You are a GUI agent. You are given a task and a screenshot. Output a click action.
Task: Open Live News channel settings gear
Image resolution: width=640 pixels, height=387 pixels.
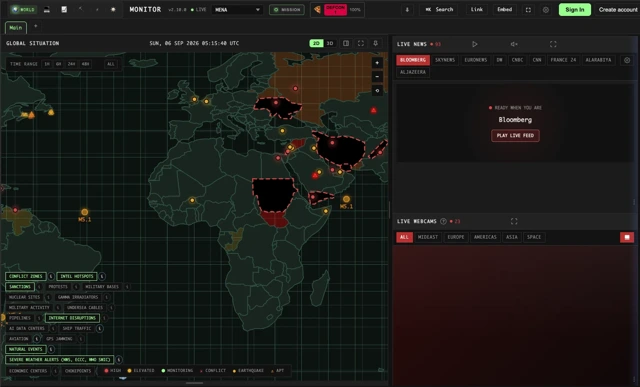pos(627,60)
